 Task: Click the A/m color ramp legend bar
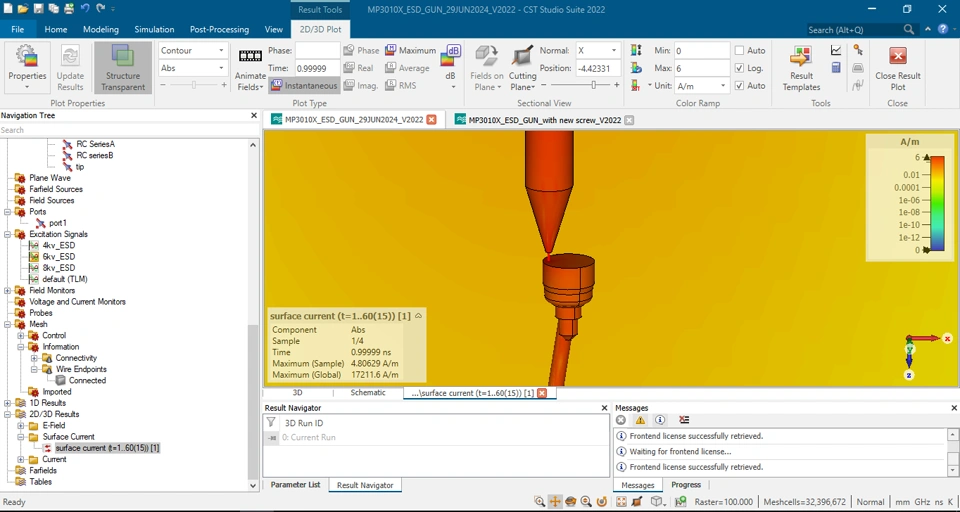pyautogui.click(x=937, y=204)
